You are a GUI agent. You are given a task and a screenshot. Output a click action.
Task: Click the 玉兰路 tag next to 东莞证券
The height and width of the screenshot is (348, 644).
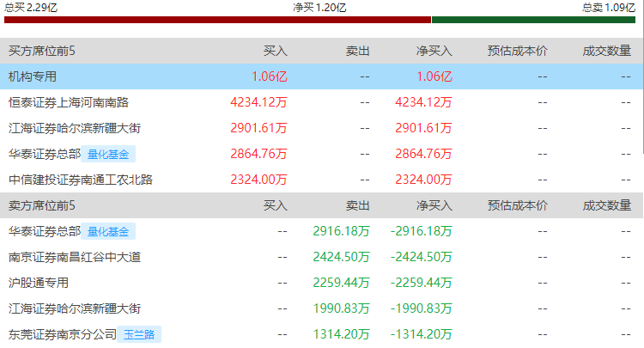pyautogui.click(x=140, y=335)
